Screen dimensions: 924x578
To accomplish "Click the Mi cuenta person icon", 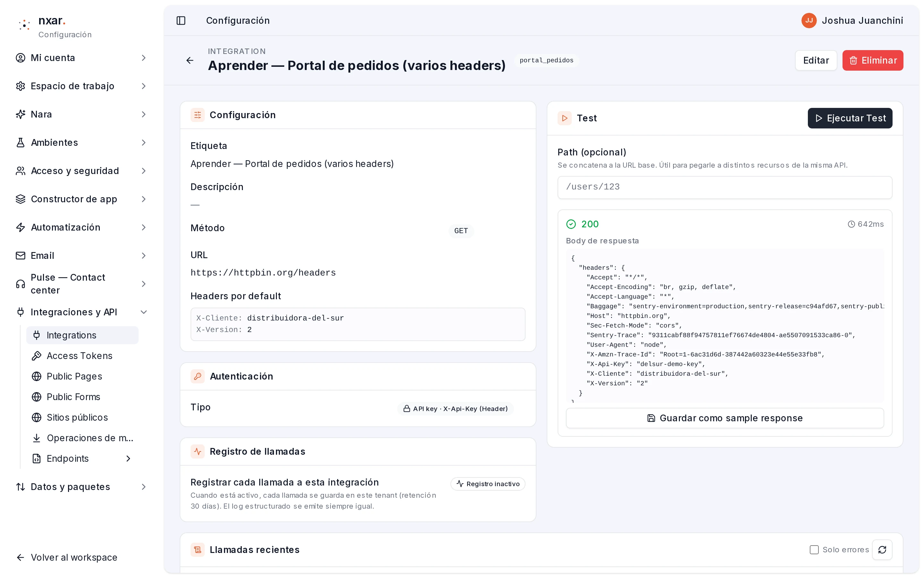I will (21, 58).
